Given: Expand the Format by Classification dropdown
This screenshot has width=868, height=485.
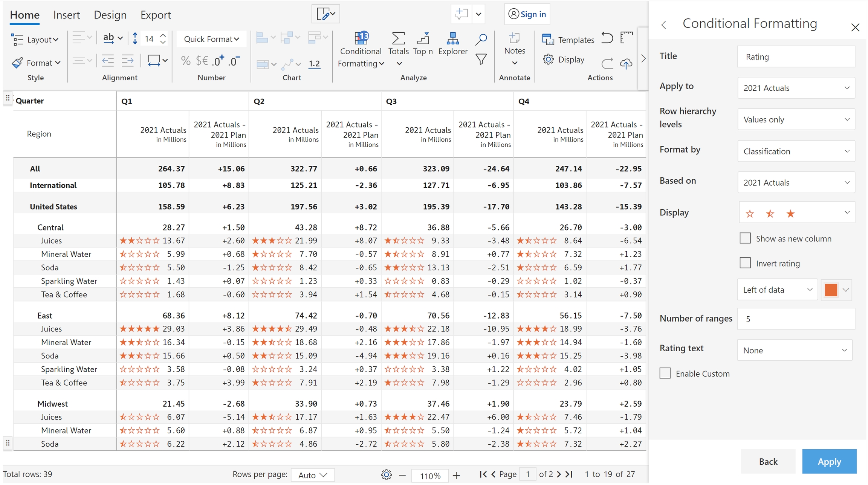Looking at the screenshot, I should 796,151.
